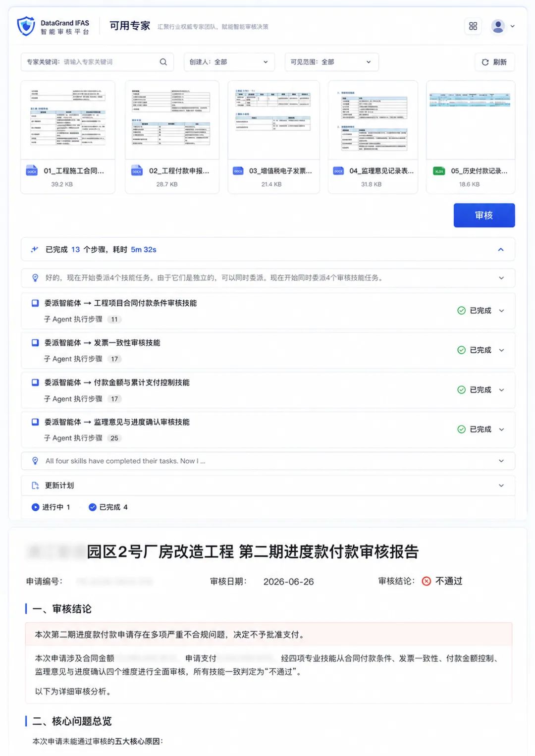Open thumbnail of 05_历史付款记录 spreadsheet

(x=470, y=119)
